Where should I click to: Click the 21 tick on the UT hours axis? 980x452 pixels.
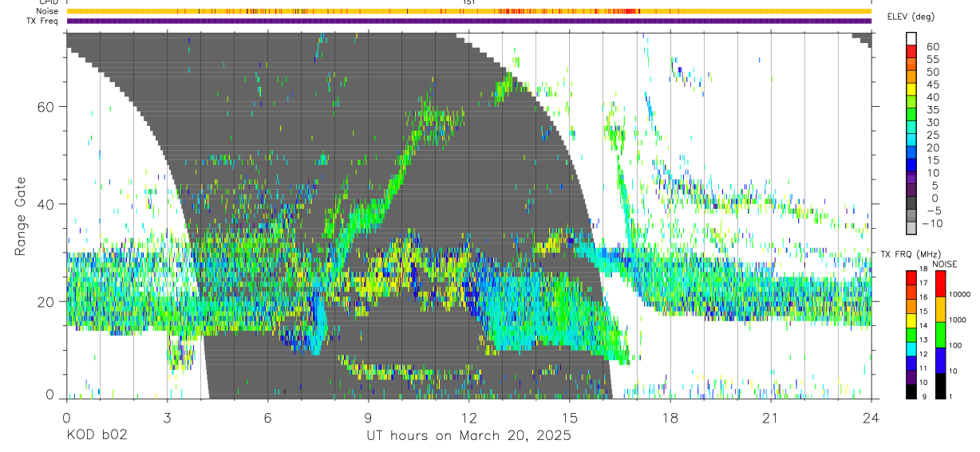click(771, 417)
